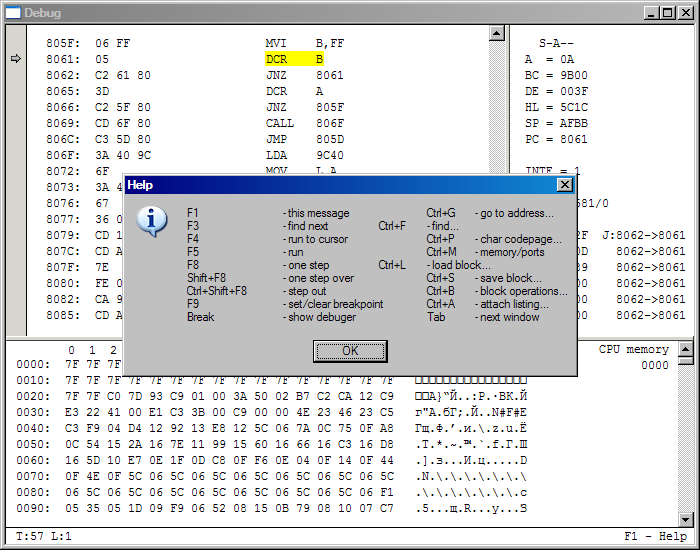Click memory row 0050 address

pos(33,445)
